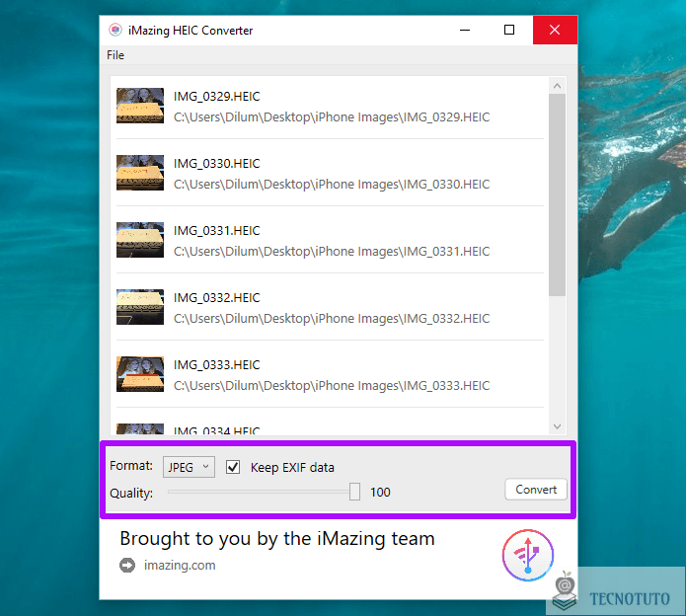Click the Keep EXIF data label
686x616 pixels.
coord(292,468)
